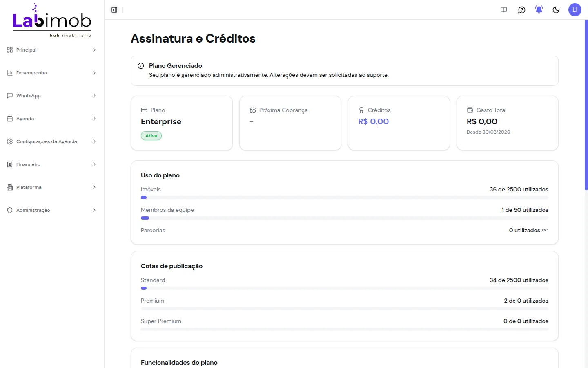Click the Administração shield icon
Screen dimensions: 588x368
(10, 210)
